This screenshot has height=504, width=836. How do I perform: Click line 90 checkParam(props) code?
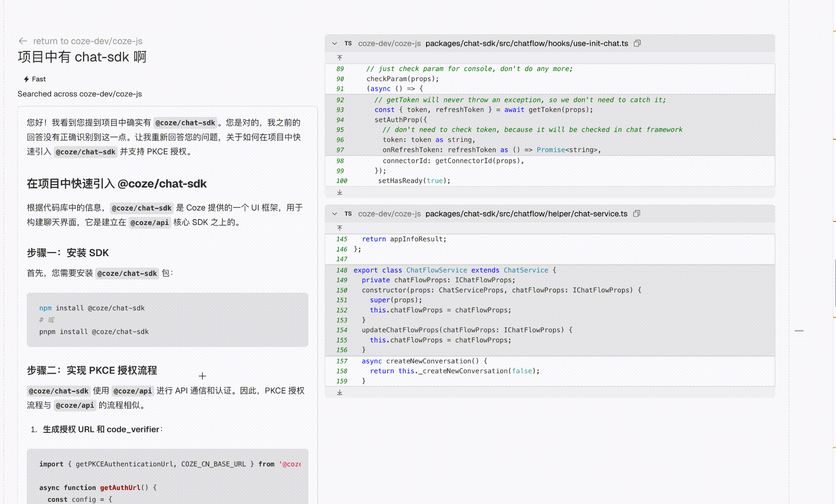click(x=403, y=79)
